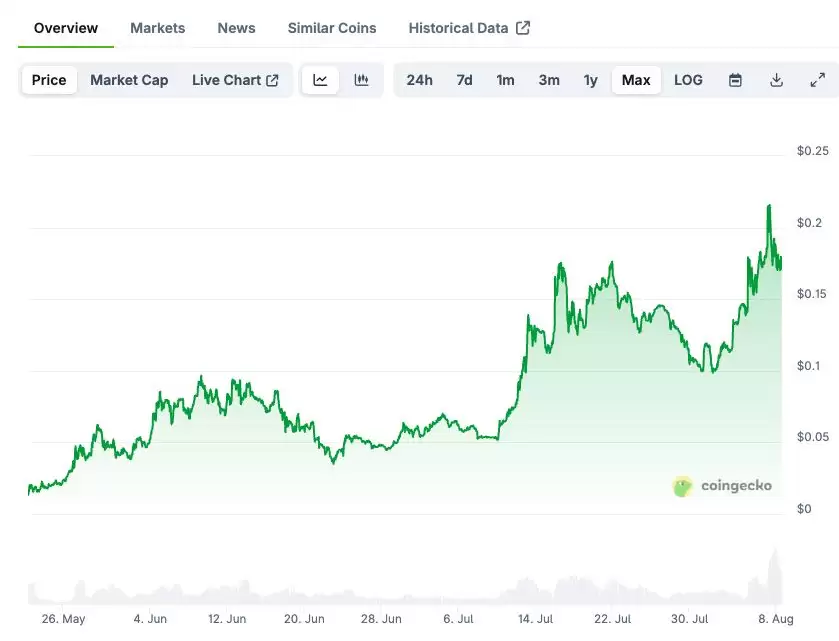This screenshot has width=839, height=641.
Task: Switch to candlestick chart icon
Action: [x=361, y=80]
